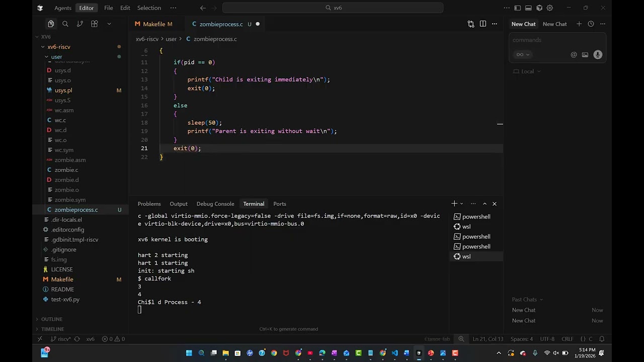Select the first powershell terminal
The width and height of the screenshot is (644, 362).
coord(476,217)
